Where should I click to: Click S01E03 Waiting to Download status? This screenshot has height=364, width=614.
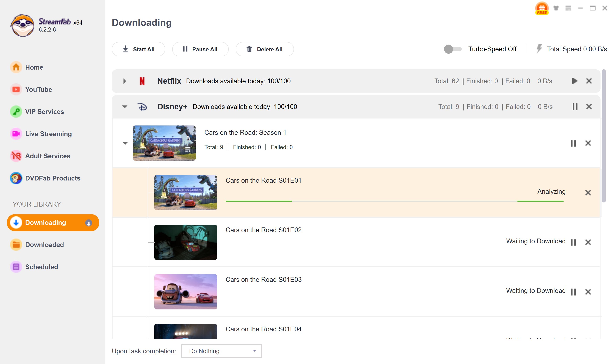536,291
